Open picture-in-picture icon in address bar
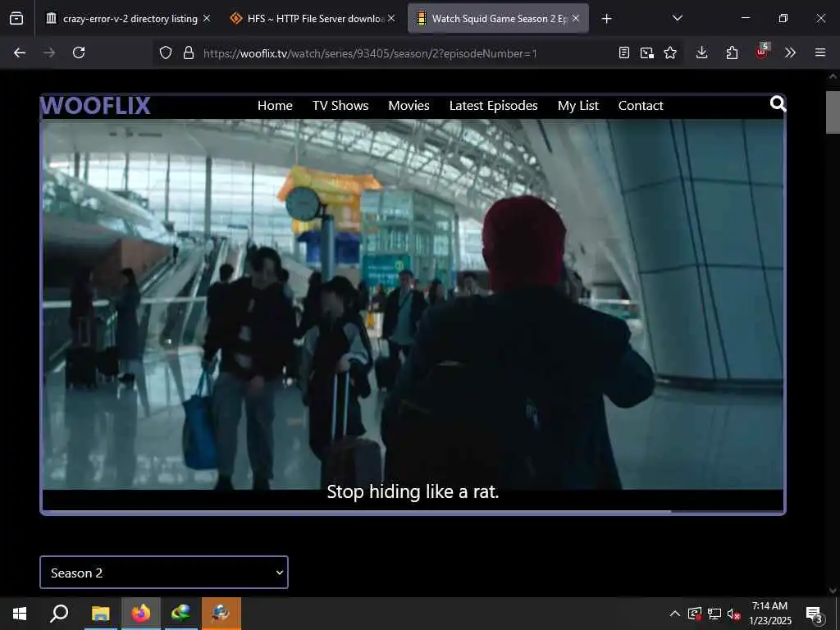 point(646,52)
